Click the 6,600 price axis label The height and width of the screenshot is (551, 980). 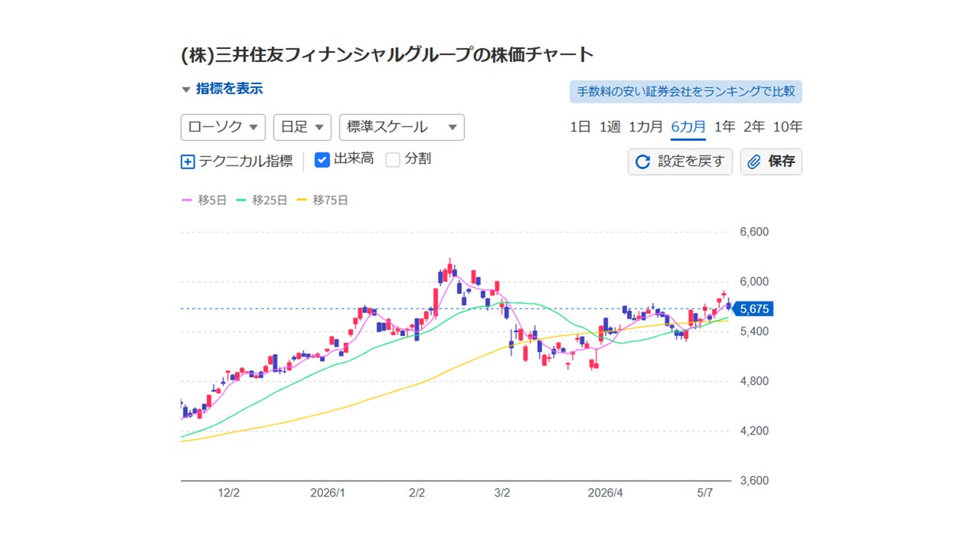click(x=754, y=232)
